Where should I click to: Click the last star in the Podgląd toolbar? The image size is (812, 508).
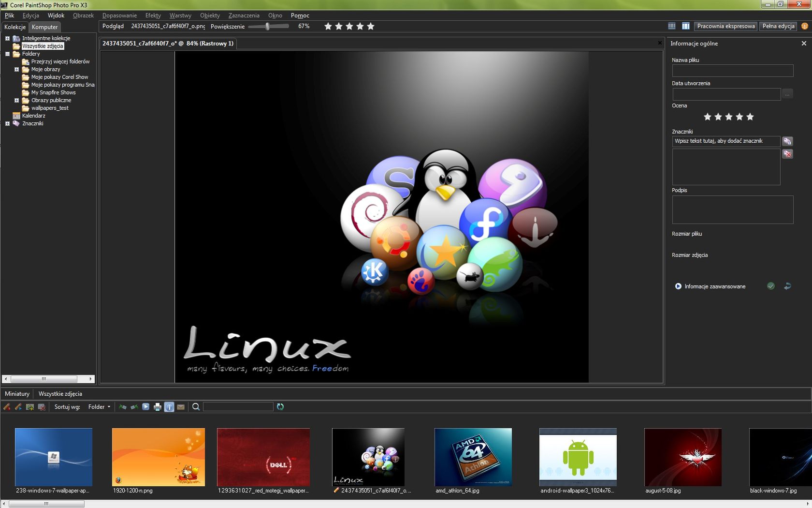[x=371, y=26]
